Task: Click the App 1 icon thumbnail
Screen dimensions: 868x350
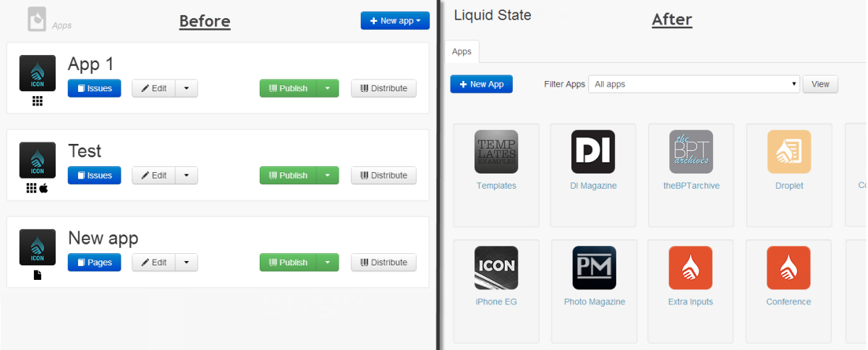Action: [x=38, y=73]
